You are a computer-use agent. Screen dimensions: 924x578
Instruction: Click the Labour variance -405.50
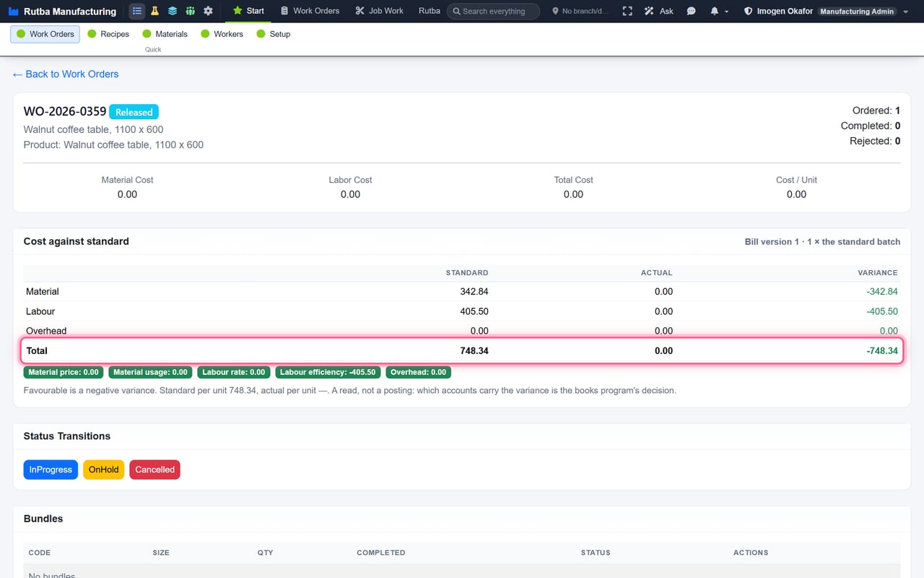(x=882, y=311)
